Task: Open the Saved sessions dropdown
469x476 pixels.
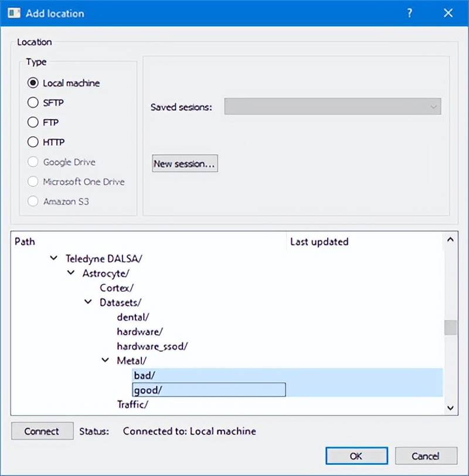Action: coord(332,107)
